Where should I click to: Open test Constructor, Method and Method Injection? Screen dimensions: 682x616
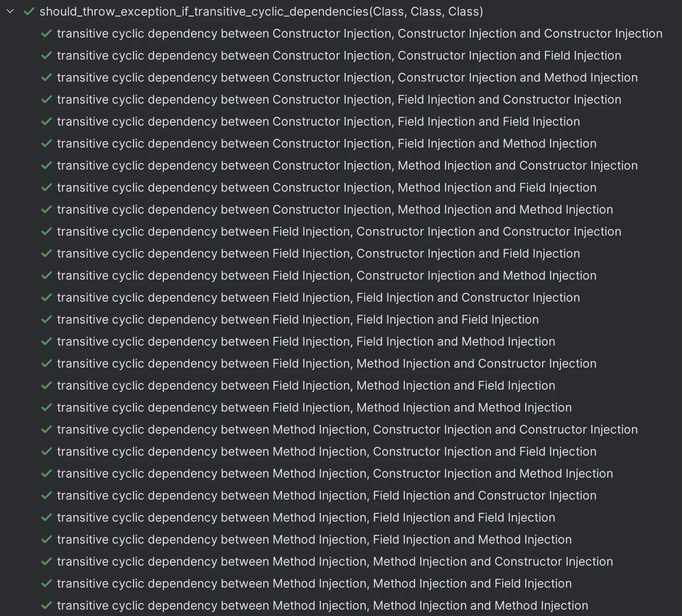(x=334, y=209)
